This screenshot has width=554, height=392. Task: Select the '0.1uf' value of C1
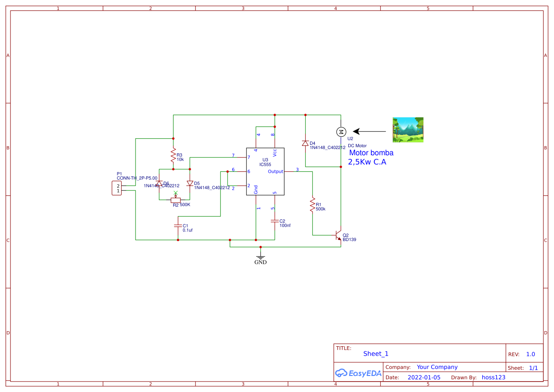188,230
